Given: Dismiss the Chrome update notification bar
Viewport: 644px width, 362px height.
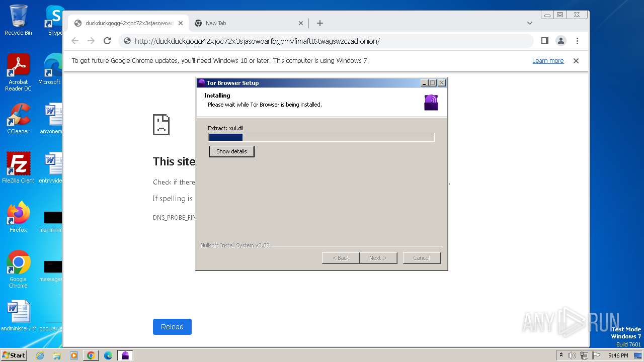Looking at the screenshot, I should point(576,61).
